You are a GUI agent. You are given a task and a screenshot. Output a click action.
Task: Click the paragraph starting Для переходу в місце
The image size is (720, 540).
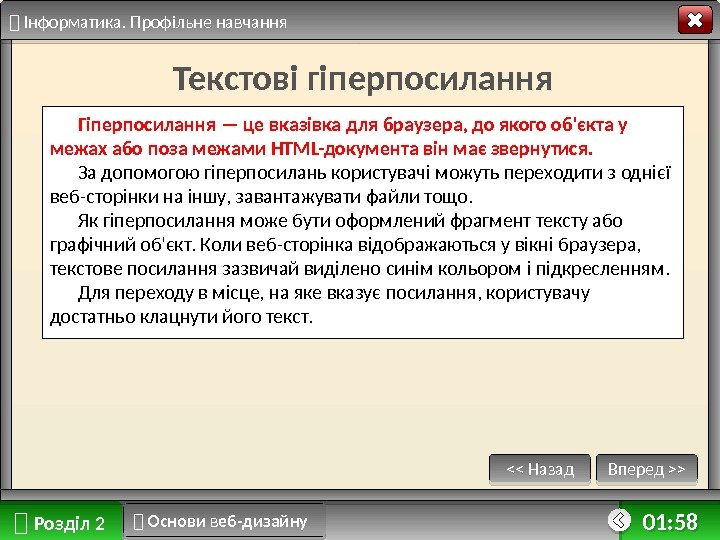point(320,304)
